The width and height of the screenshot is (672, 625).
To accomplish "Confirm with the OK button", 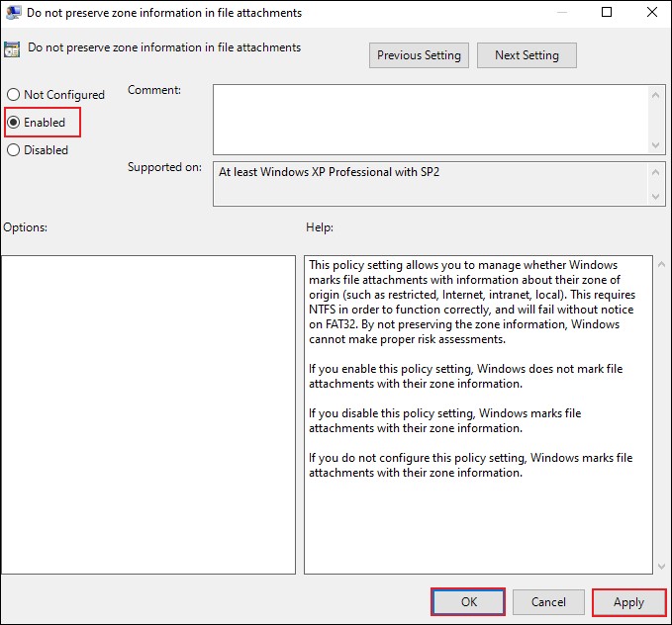I will click(468, 602).
